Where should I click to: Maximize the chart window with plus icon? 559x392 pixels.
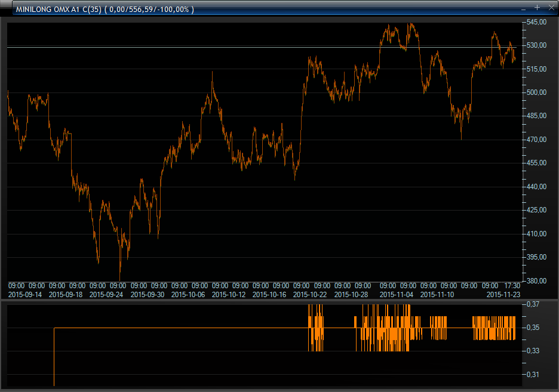click(x=537, y=8)
